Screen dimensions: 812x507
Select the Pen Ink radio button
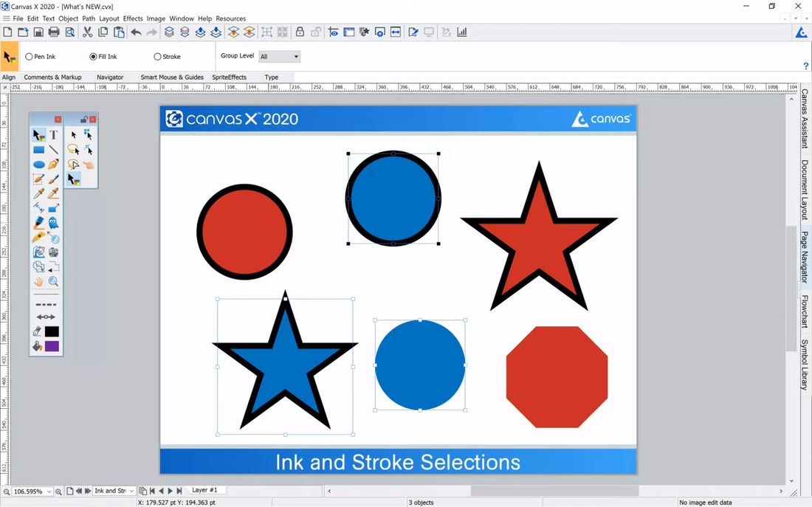pos(30,57)
